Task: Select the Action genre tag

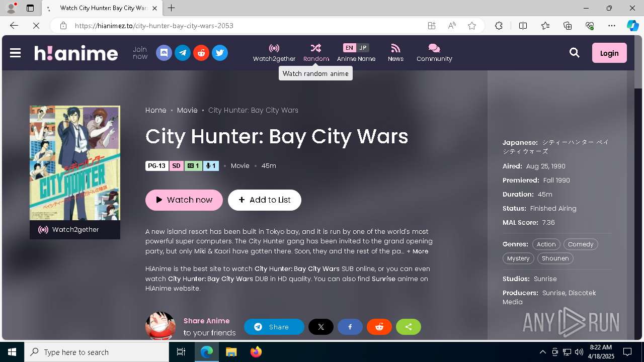Action: point(546,244)
